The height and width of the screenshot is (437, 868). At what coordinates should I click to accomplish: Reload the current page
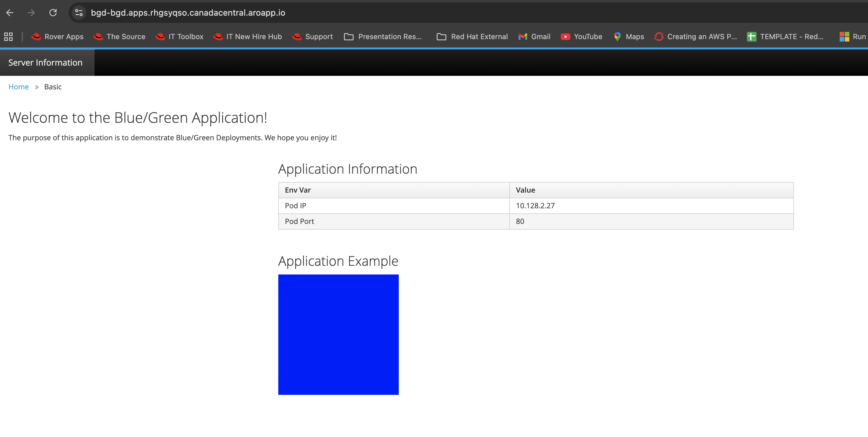[x=53, y=13]
